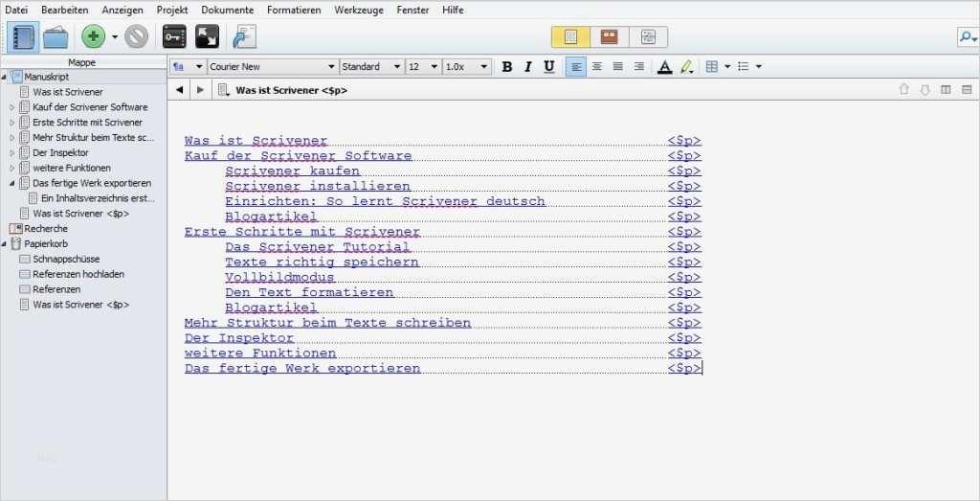
Task: Open the search magnifier dropdown
Action: [x=969, y=37]
